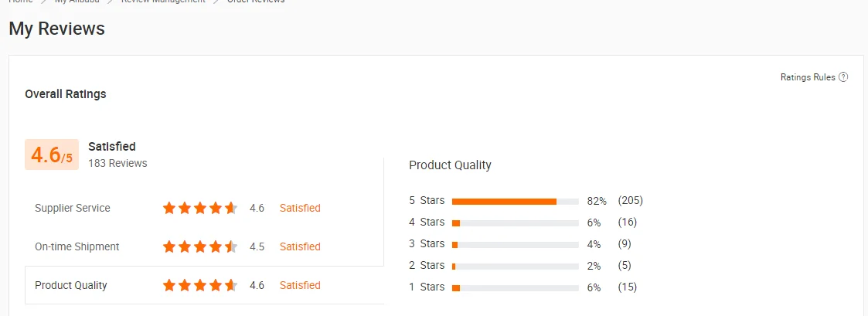Click the (205) count for 5 Stars
This screenshot has height=316, width=868.
pos(630,201)
